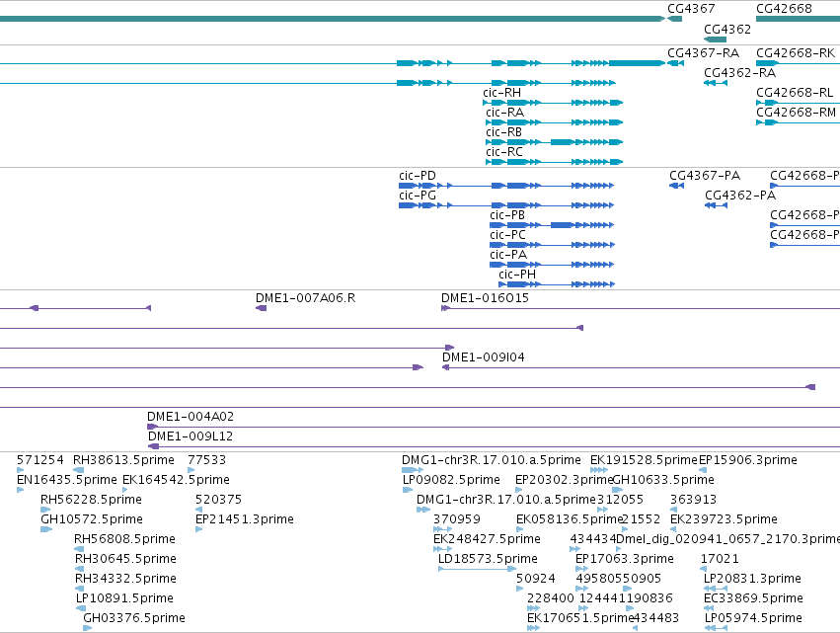Select the CG4362-RA transcript label
The height and width of the screenshot is (633, 840).
(739, 73)
